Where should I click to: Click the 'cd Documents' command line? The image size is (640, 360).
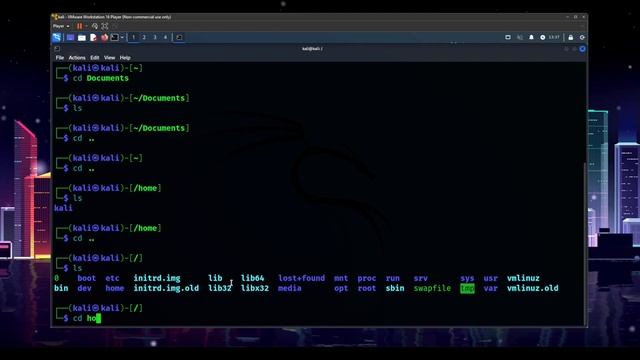click(x=100, y=78)
